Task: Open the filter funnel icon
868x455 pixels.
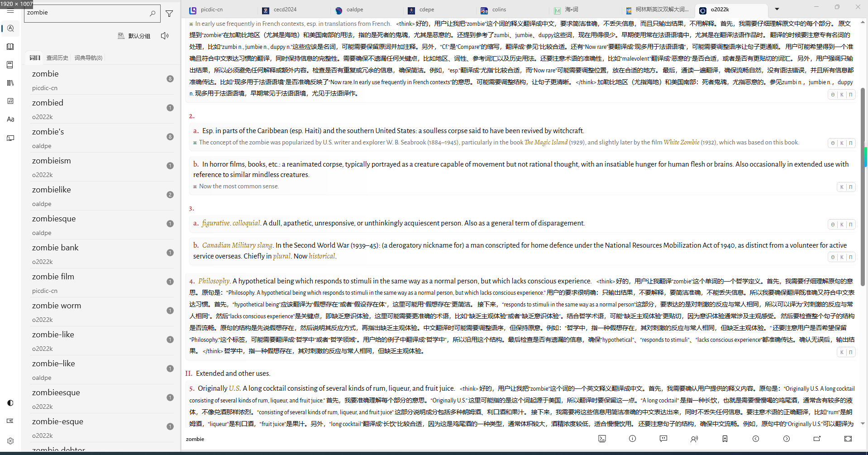Action: tap(169, 14)
